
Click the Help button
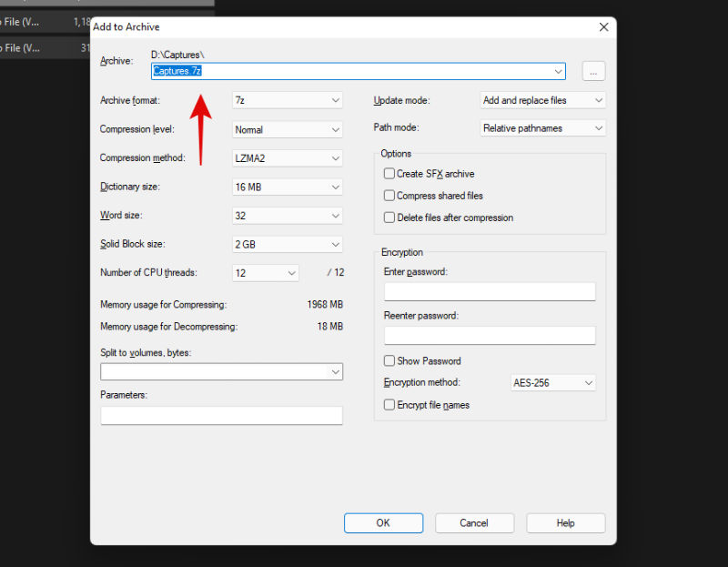click(565, 523)
